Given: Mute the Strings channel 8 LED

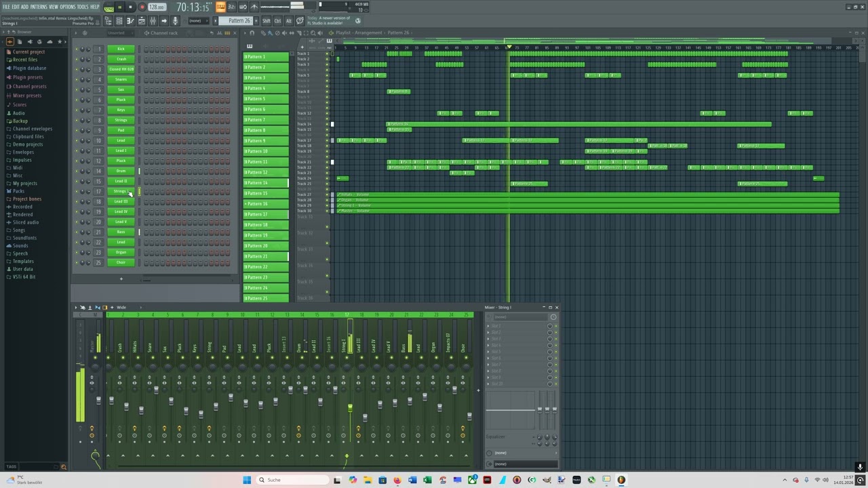Looking at the screenshot, I should click(77, 120).
